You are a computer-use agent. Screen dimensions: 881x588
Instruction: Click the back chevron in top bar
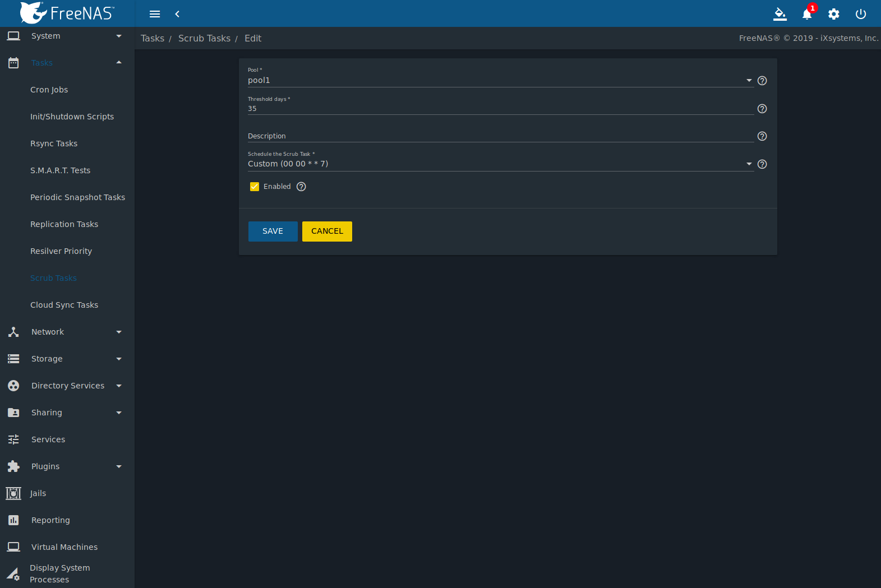tap(177, 14)
